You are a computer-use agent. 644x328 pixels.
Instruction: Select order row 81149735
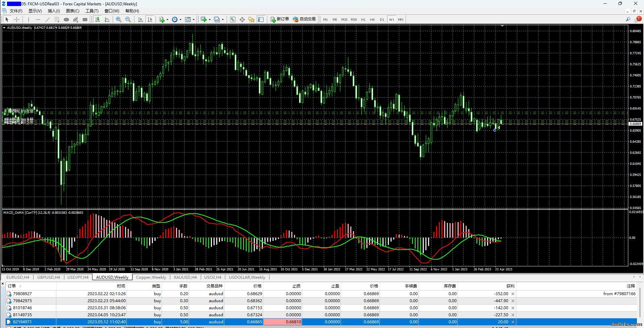pos(321,315)
